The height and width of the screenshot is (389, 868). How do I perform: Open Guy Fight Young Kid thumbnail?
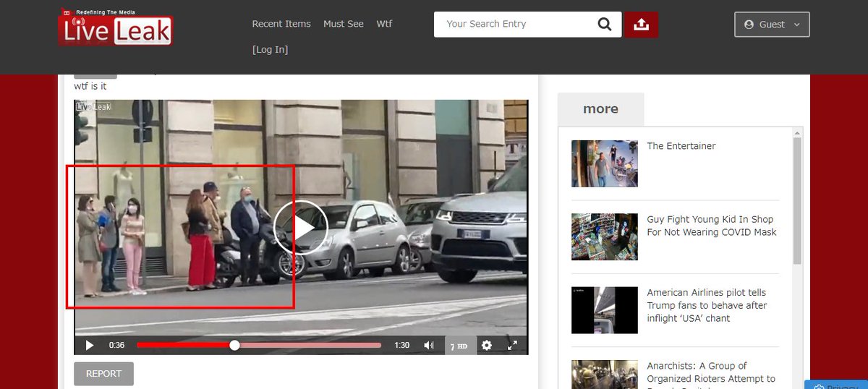coord(605,236)
